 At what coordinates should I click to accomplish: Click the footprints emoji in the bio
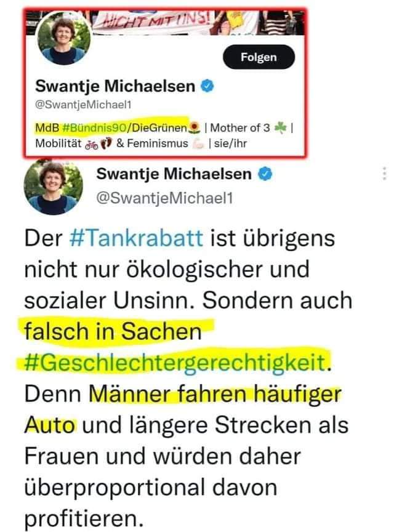(x=107, y=143)
